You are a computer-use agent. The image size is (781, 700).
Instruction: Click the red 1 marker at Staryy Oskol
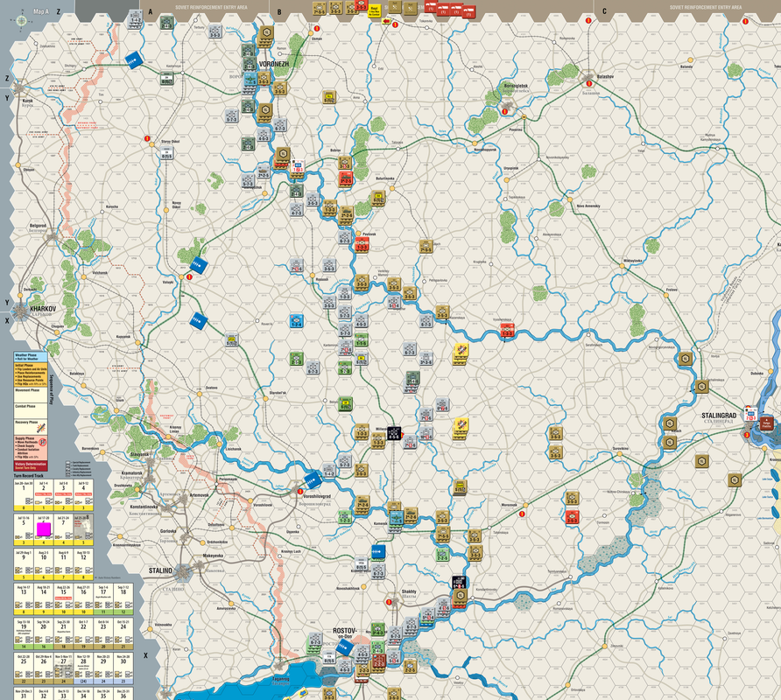[x=147, y=138]
